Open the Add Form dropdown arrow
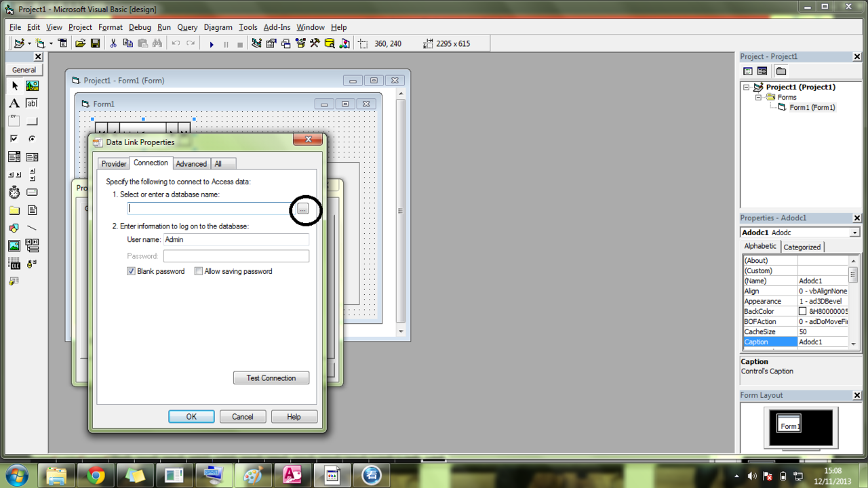Image resolution: width=868 pixels, height=488 pixels. pyautogui.click(x=51, y=43)
